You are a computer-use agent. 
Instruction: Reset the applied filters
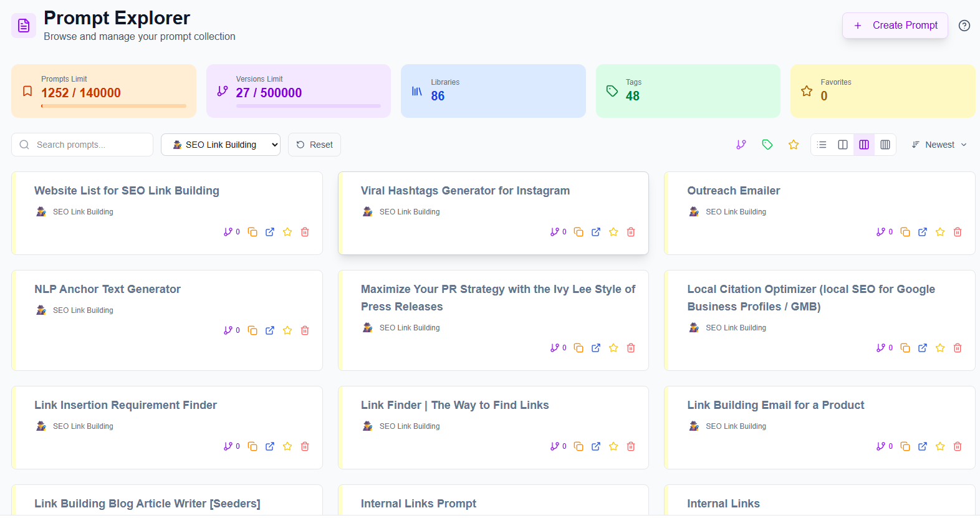click(x=314, y=145)
